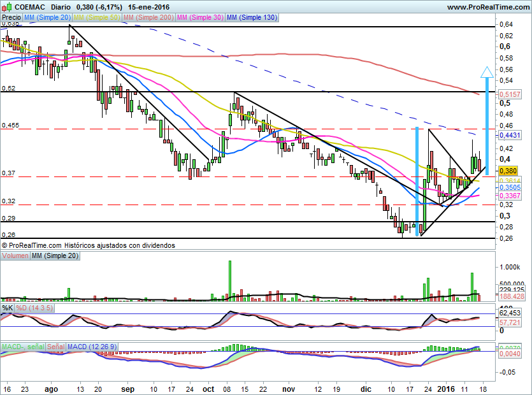Select the Precio label tab
This screenshot has height=395, width=532.
pos(11,18)
